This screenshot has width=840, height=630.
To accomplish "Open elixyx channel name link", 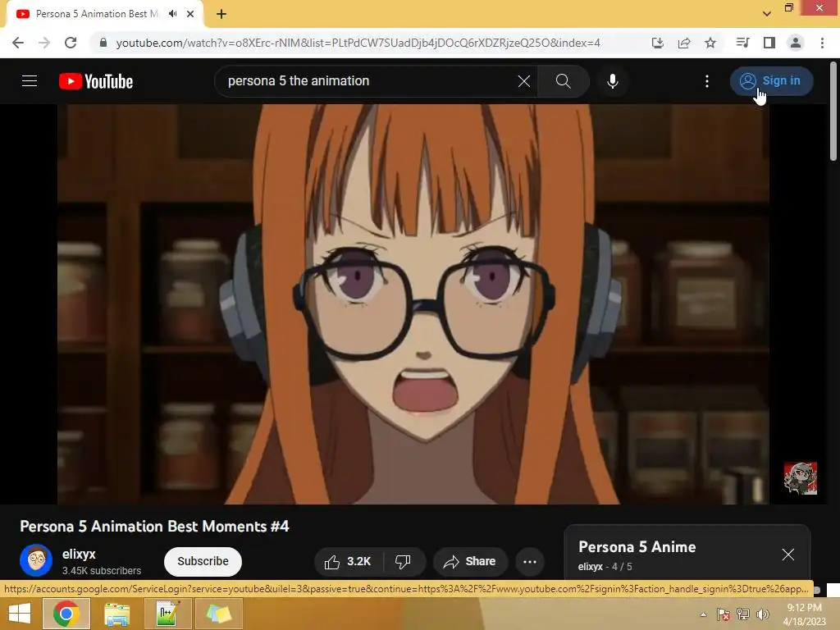I will 79,554.
